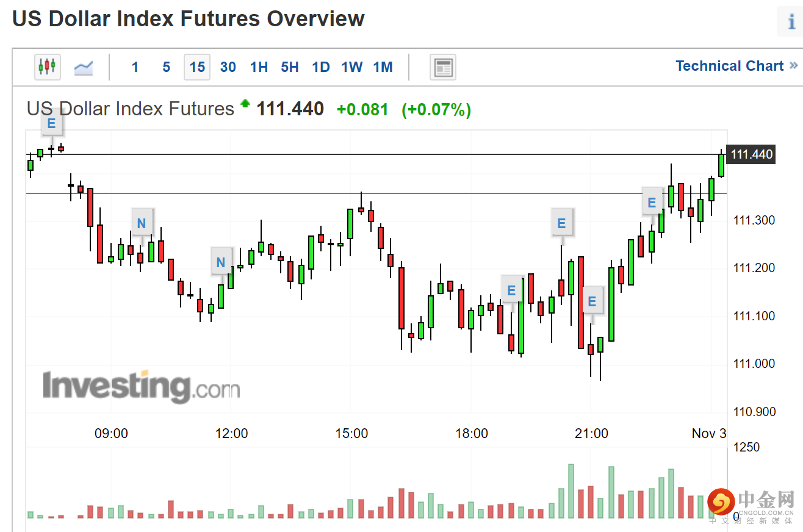
Task: Select the 1M monthly interval
Action: tap(383, 67)
